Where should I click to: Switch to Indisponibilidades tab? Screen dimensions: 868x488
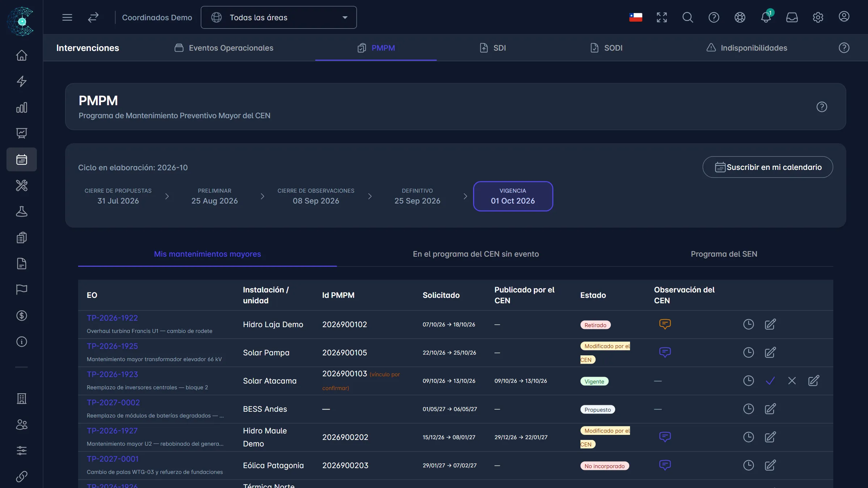[x=747, y=48]
